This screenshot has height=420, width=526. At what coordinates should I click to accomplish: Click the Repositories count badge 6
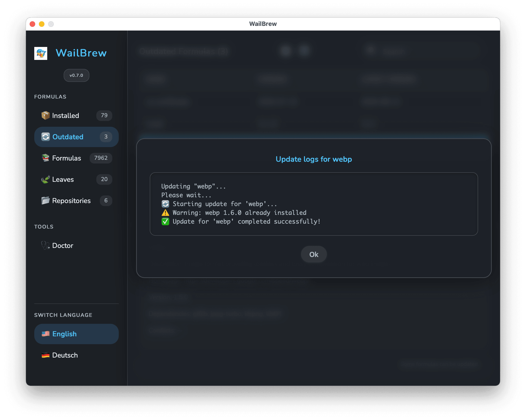(x=106, y=200)
